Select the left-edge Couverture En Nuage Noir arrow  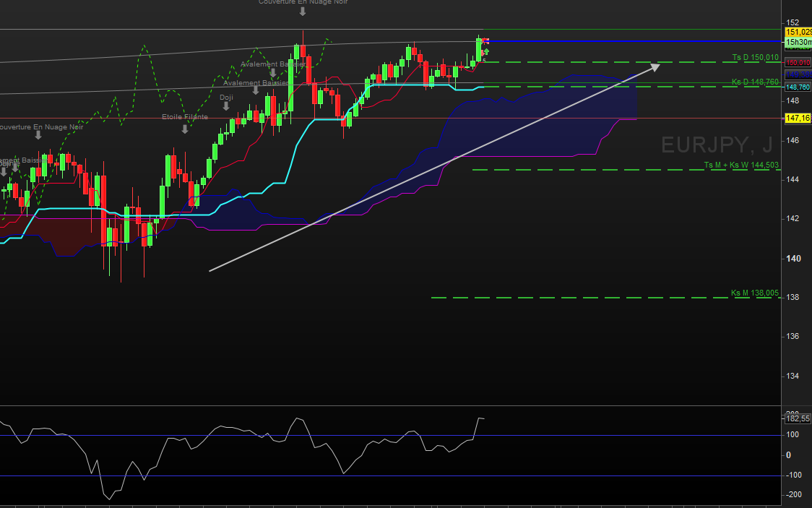click(38, 135)
